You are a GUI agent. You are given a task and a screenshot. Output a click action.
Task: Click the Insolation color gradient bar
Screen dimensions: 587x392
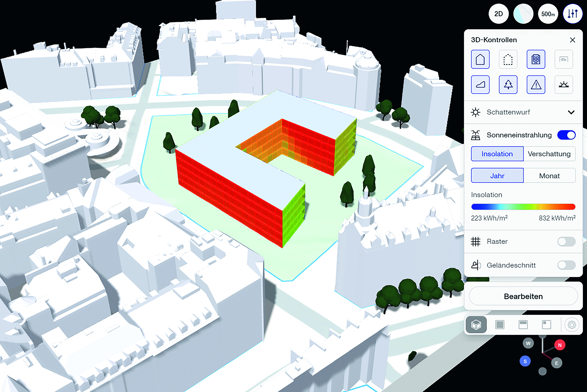point(523,207)
